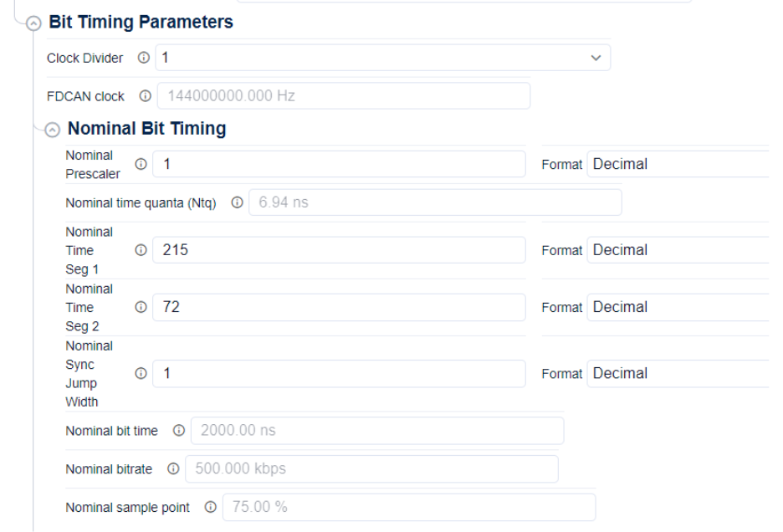Click info icon for Nominal time quanta

point(237,202)
